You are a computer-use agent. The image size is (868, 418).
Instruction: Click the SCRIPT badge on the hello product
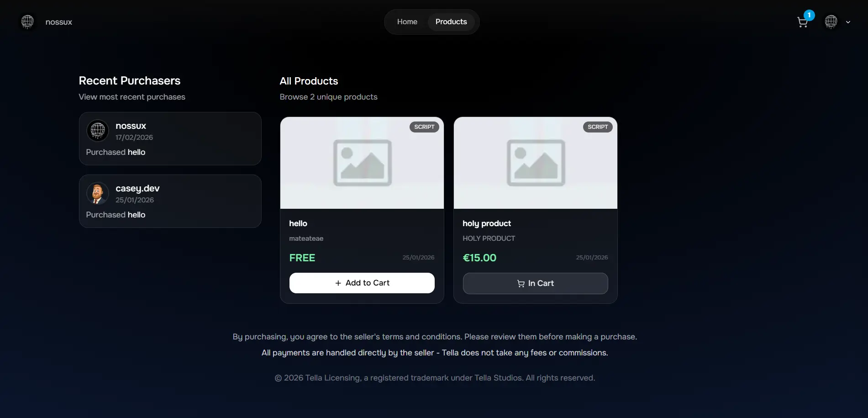[424, 127]
